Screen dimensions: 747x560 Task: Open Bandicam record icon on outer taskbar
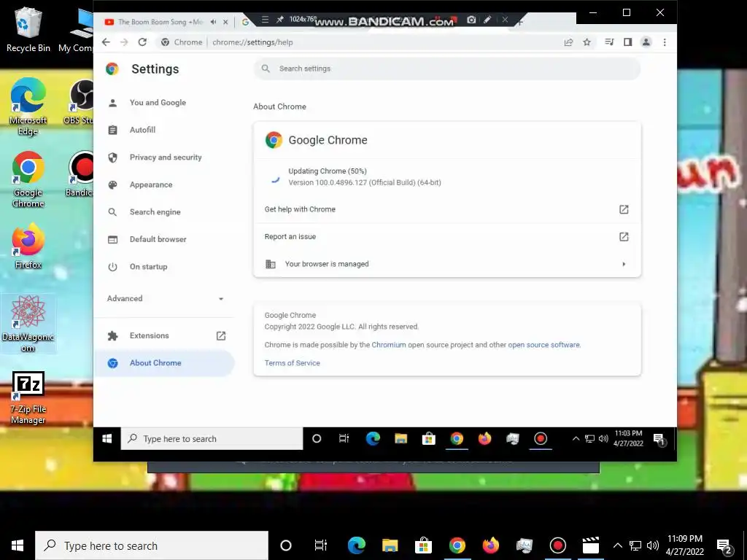(x=557, y=545)
